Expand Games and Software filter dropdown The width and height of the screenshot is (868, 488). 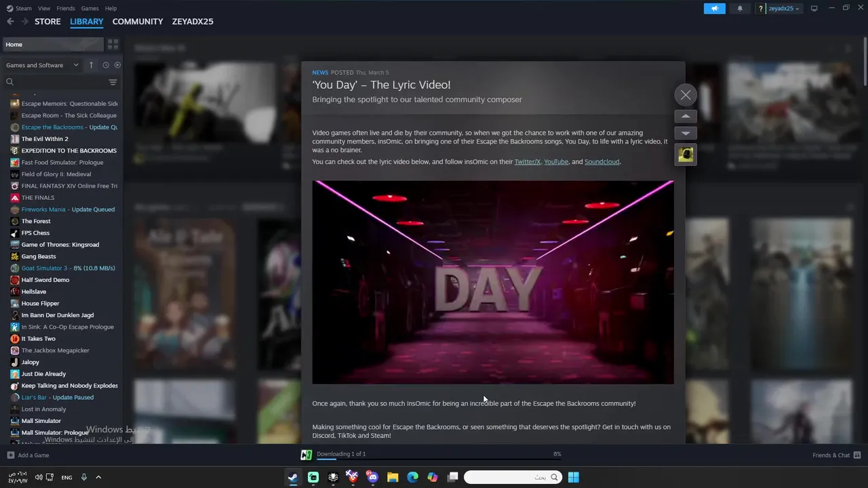pos(42,65)
